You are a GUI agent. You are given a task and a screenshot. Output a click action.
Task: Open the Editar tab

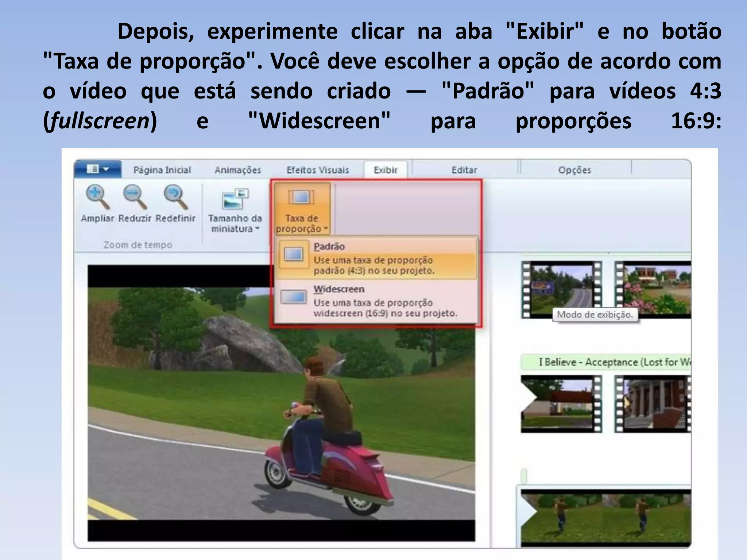tap(464, 170)
